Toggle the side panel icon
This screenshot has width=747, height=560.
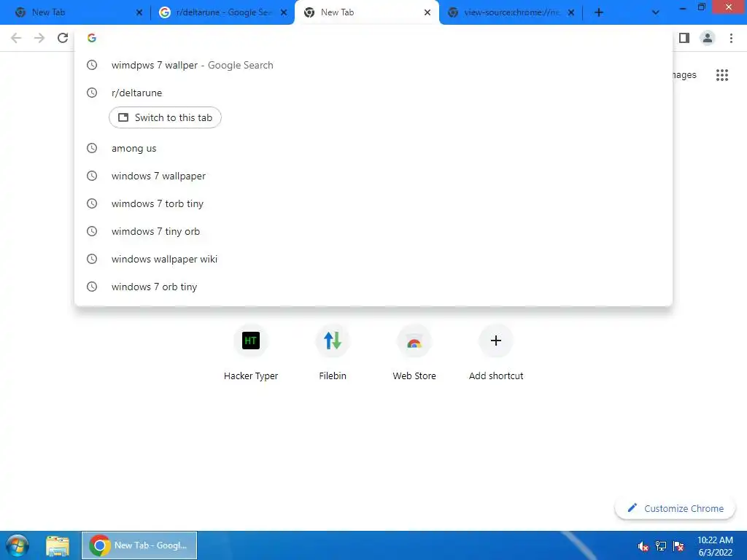click(684, 38)
